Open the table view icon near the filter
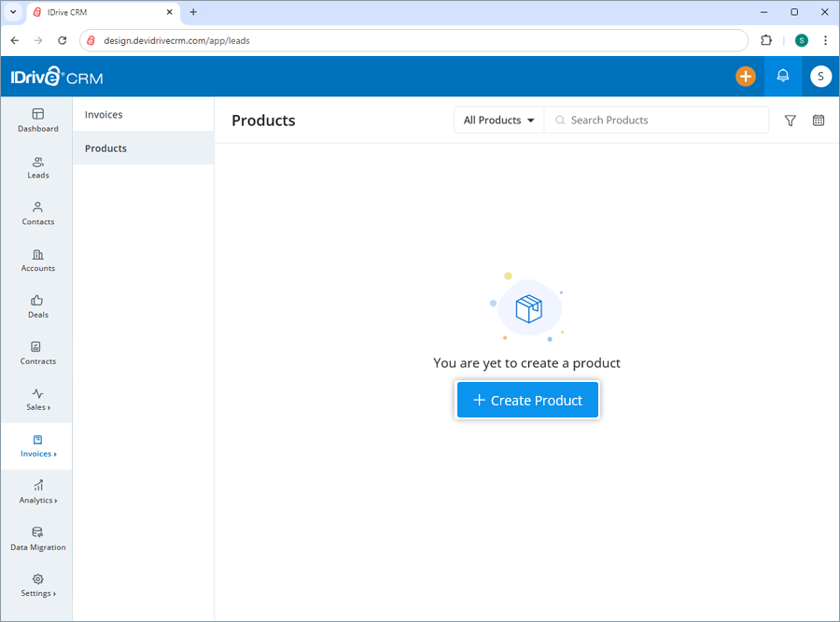Image resolution: width=840 pixels, height=622 pixels. [819, 120]
